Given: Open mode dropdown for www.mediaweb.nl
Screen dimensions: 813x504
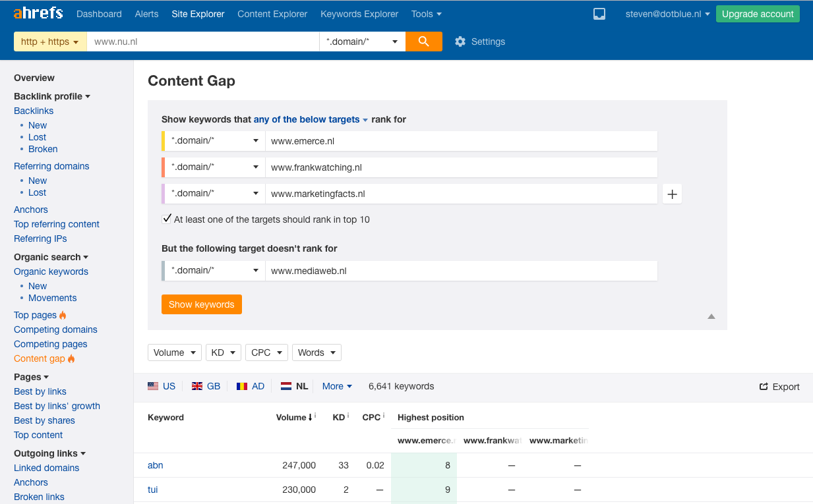Looking at the screenshot, I should coord(214,271).
